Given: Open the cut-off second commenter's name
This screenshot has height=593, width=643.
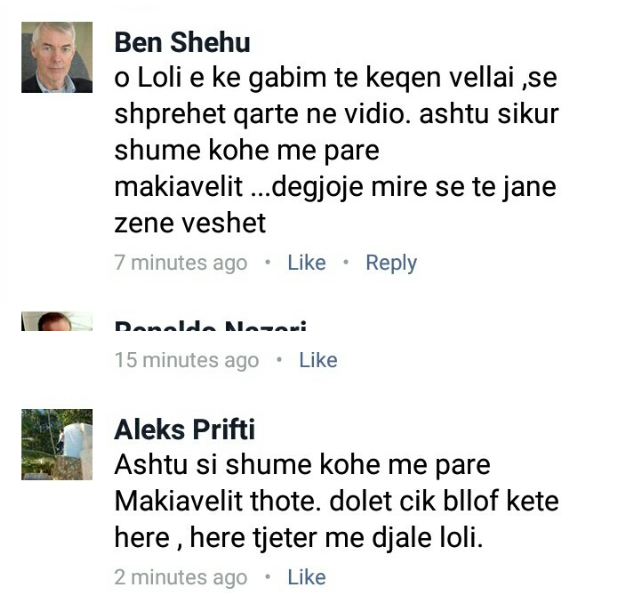Looking at the screenshot, I should click(x=210, y=326).
